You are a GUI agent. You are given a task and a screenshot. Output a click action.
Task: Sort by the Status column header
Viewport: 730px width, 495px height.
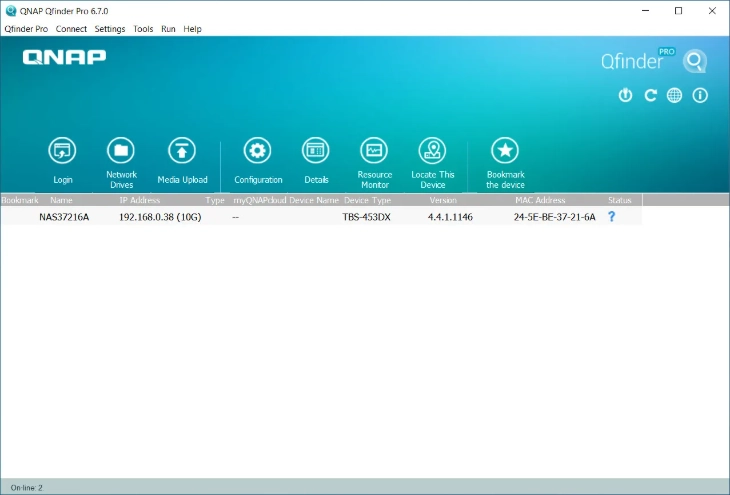(x=620, y=200)
